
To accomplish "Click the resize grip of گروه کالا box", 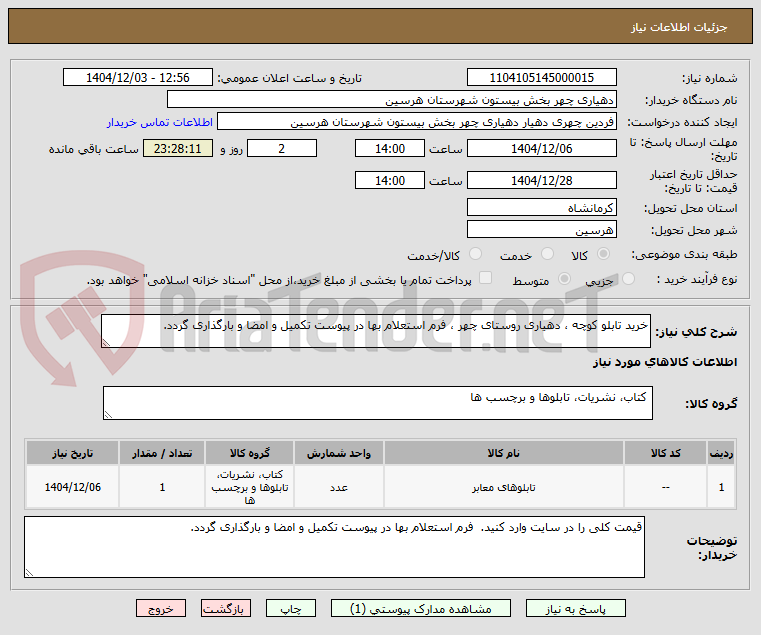I will (x=108, y=415).
